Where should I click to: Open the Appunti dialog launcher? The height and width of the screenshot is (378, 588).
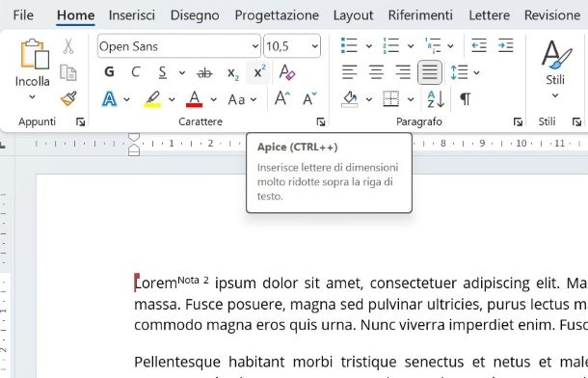click(x=80, y=121)
